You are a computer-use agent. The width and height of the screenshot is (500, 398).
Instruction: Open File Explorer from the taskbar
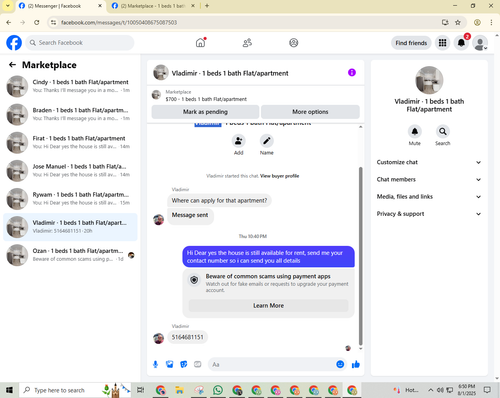point(180,390)
